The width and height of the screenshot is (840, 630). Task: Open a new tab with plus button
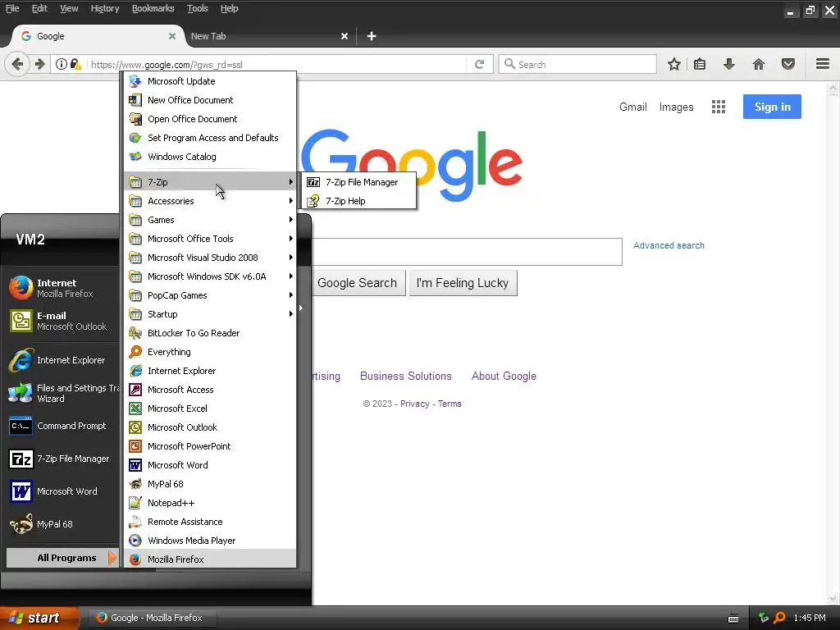372,36
